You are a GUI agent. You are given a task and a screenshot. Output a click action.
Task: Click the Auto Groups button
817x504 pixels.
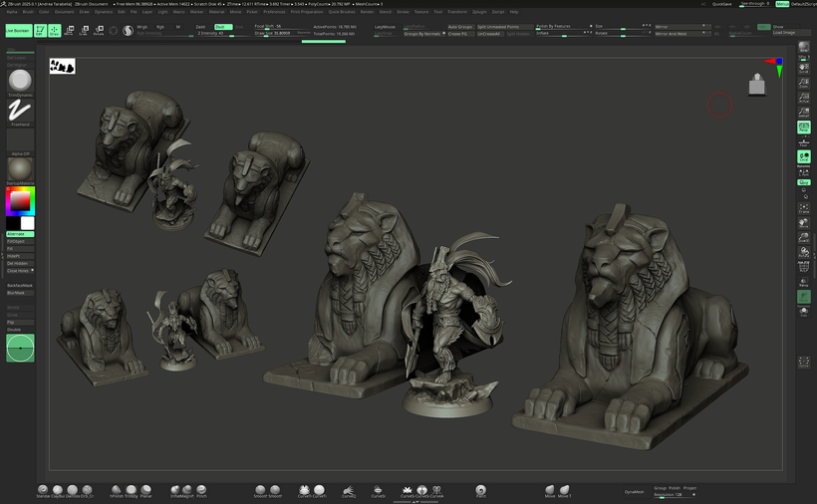coord(460,27)
